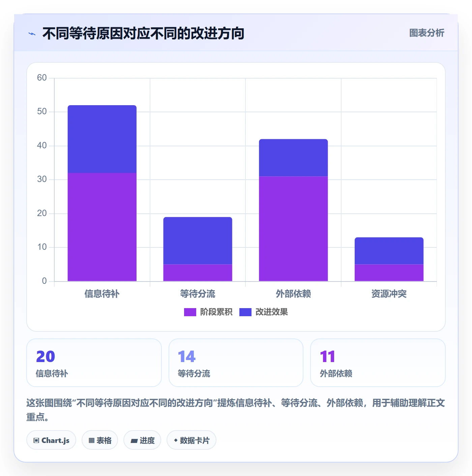
Task: Click the purple segment of 等待分流 bar
Action: [198, 273]
